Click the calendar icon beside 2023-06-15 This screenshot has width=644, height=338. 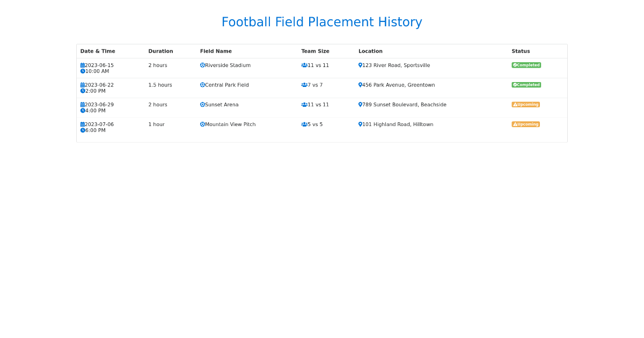pos(82,65)
